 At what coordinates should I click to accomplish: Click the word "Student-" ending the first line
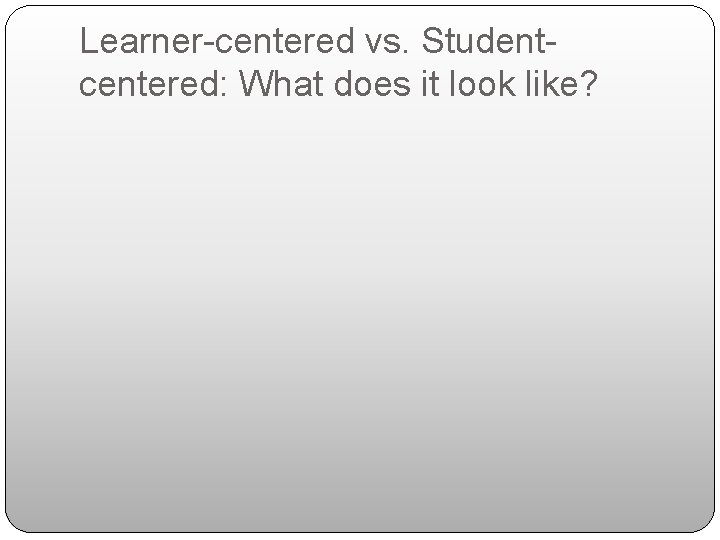[x=490, y=42]
